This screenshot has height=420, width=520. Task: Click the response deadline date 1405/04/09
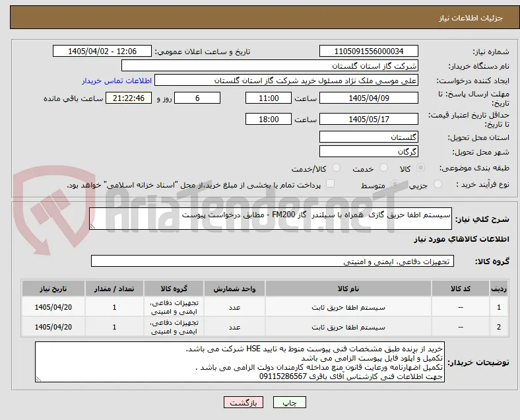[x=369, y=98]
